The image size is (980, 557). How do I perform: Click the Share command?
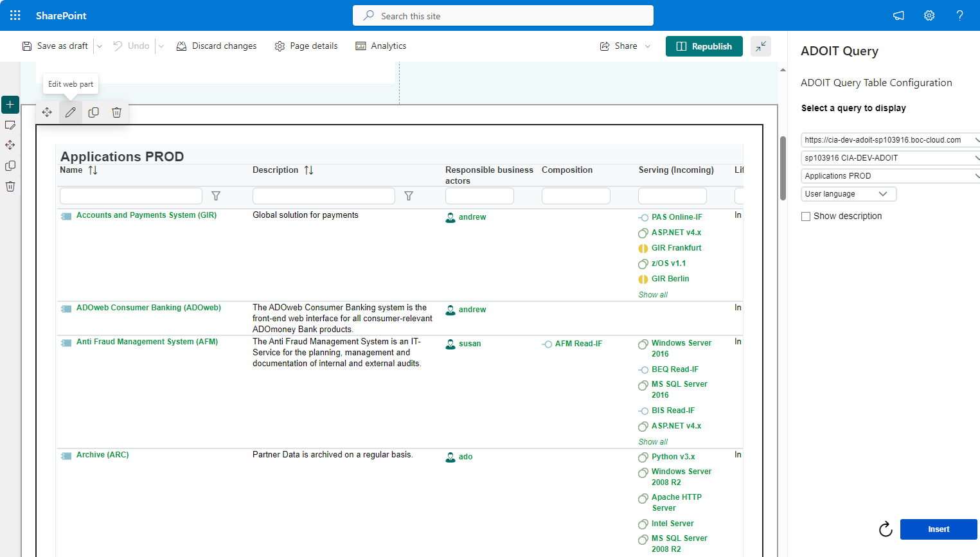coord(619,46)
